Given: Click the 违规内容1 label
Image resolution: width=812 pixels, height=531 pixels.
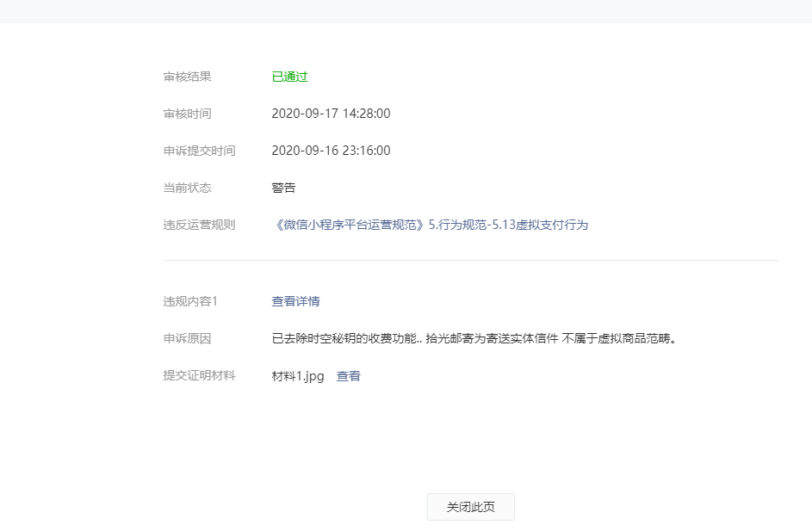Looking at the screenshot, I should (190, 301).
